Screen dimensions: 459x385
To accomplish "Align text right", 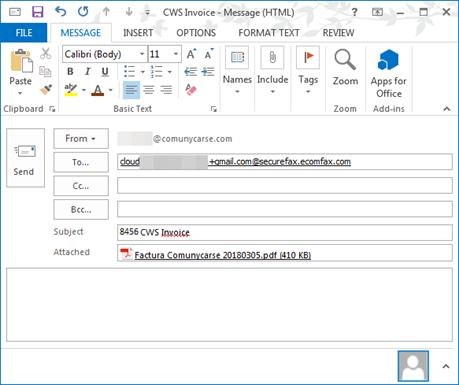I will coord(166,90).
